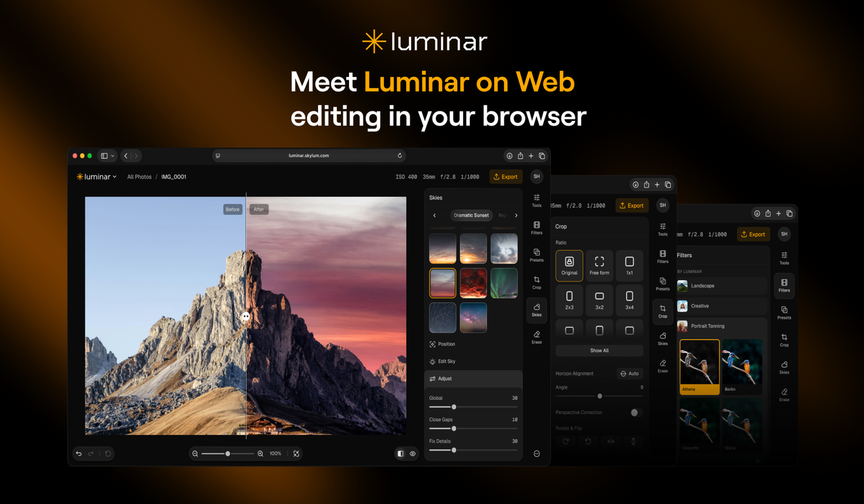Click the reload icon in the address bar
Viewport: 864px width, 504px height.
pyautogui.click(x=400, y=156)
